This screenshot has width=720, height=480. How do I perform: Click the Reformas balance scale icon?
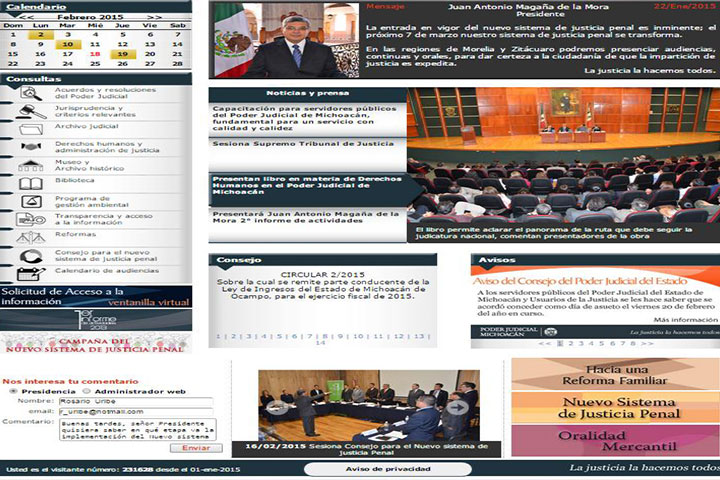click(28, 235)
